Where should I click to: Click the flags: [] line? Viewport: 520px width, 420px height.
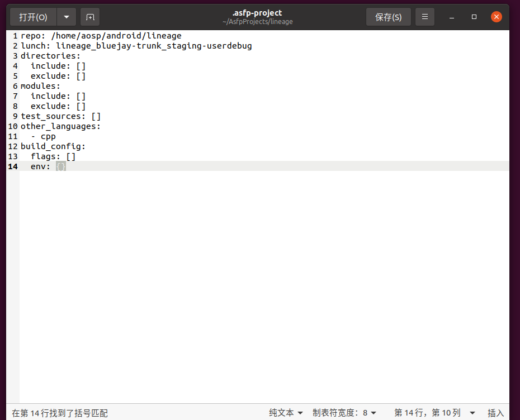point(53,156)
